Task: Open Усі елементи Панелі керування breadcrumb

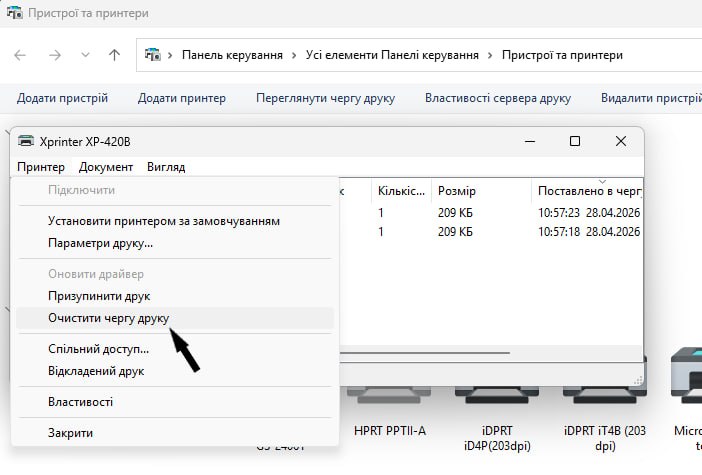Action: coord(392,55)
